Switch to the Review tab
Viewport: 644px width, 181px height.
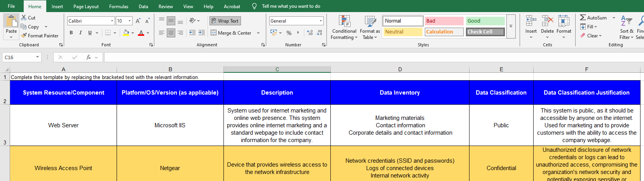(x=166, y=6)
